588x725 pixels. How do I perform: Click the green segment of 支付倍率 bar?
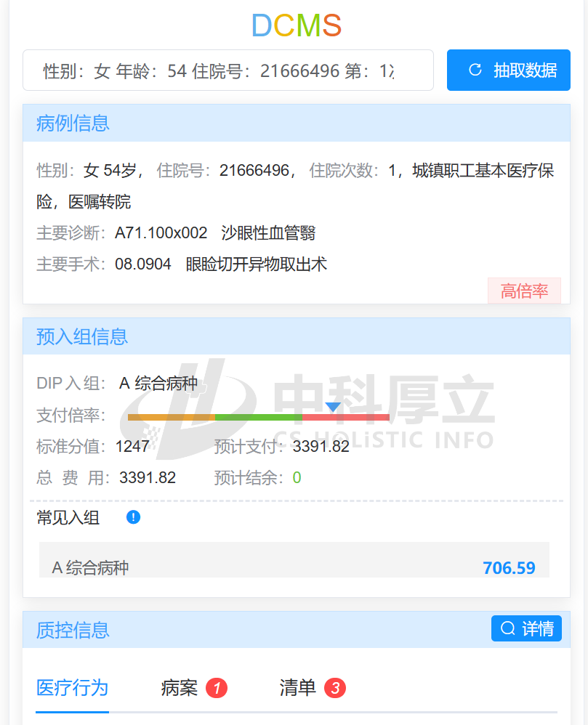[259, 417]
